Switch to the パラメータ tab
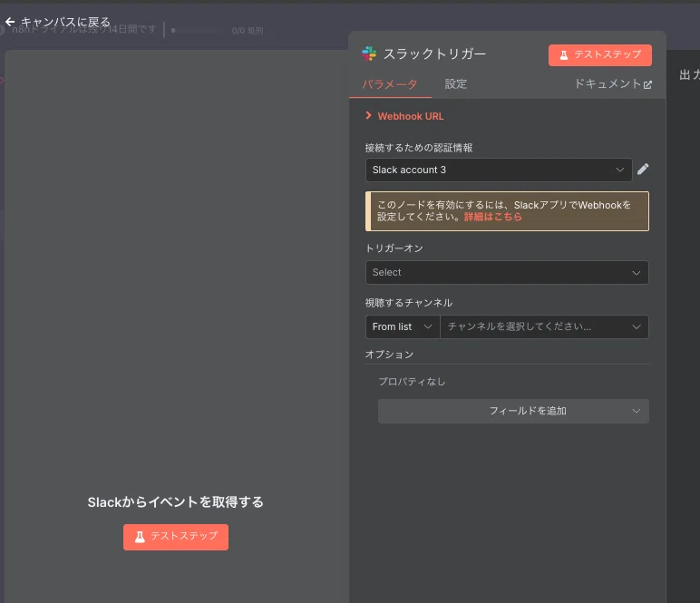This screenshot has width=700, height=603. [390, 84]
